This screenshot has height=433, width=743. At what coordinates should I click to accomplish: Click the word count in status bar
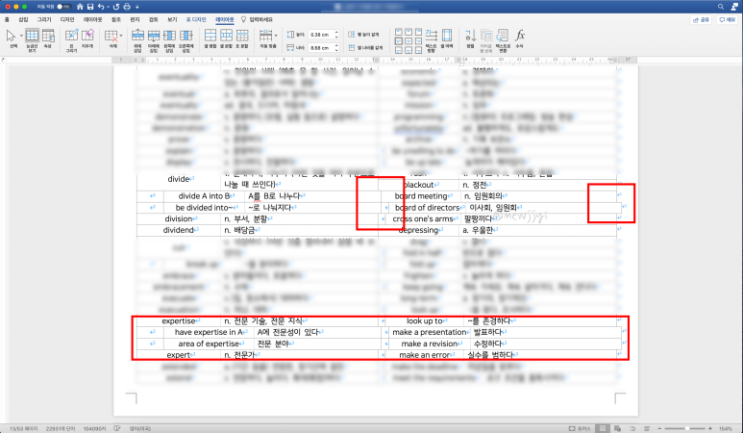(x=60, y=428)
